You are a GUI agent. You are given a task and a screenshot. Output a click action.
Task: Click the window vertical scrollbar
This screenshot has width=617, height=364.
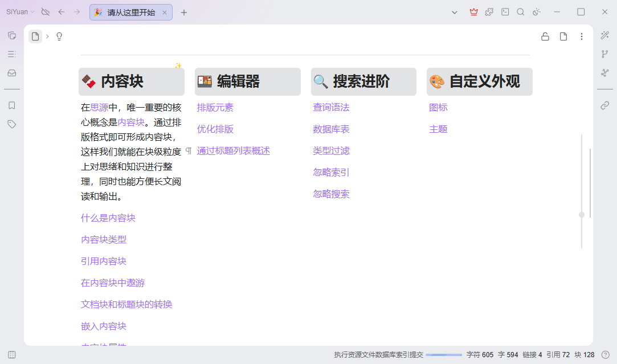(590, 183)
